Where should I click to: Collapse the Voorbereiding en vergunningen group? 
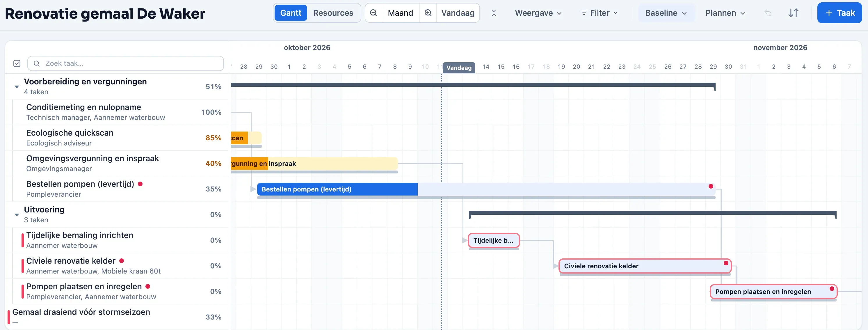pyautogui.click(x=17, y=87)
